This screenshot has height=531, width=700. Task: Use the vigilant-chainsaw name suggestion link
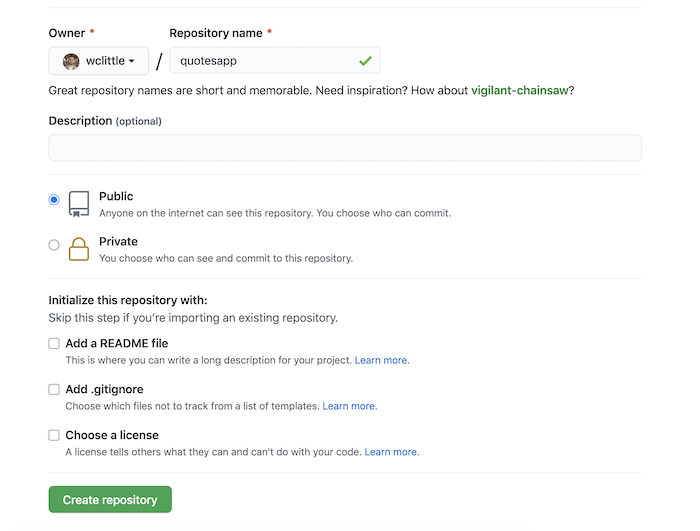coord(519,91)
